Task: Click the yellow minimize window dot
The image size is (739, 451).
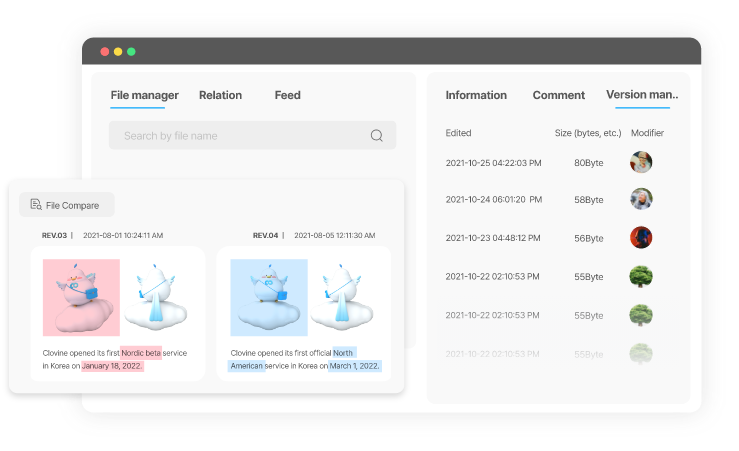Action: [118, 51]
